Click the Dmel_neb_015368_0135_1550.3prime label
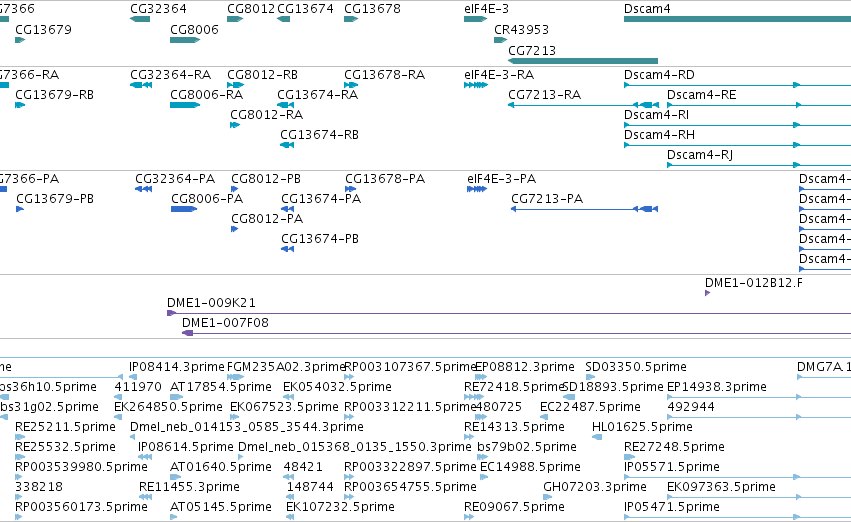 coord(354,447)
